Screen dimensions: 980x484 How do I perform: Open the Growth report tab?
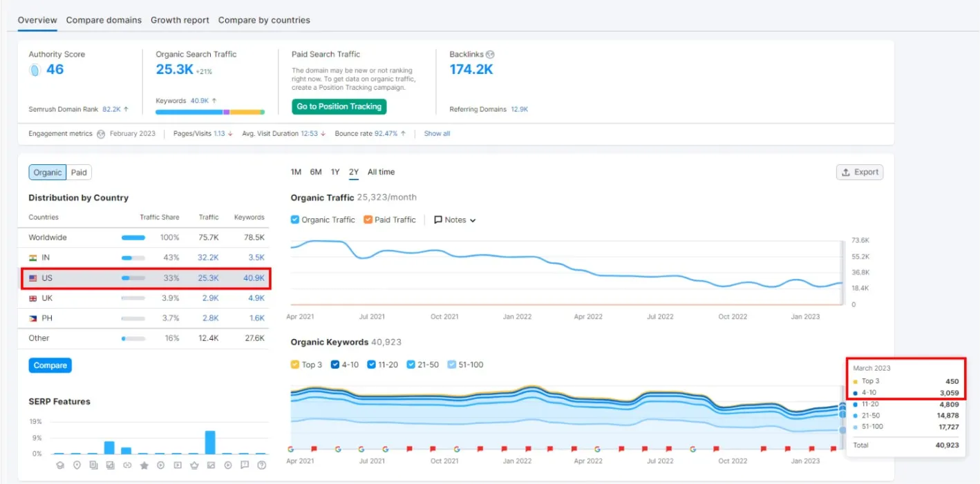click(180, 20)
